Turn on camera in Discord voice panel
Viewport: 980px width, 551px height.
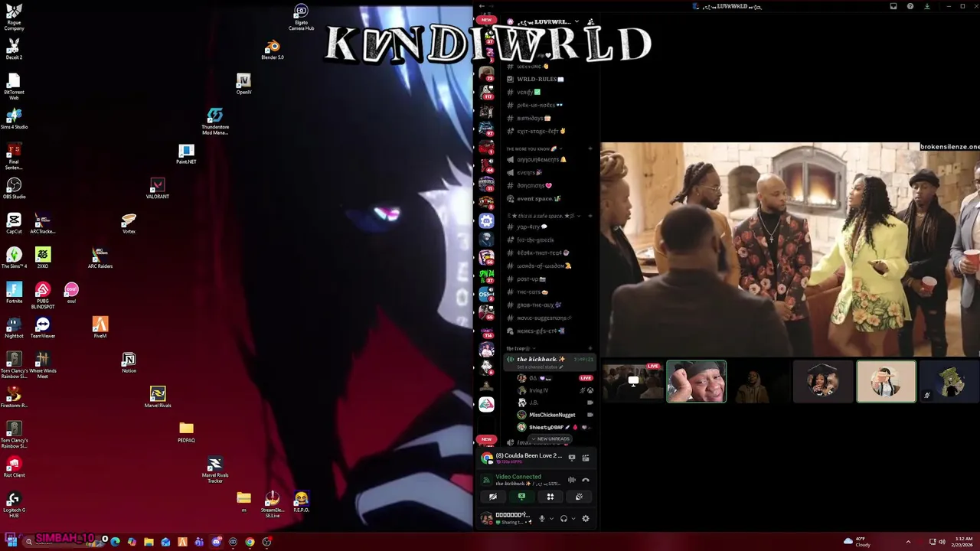tap(493, 497)
